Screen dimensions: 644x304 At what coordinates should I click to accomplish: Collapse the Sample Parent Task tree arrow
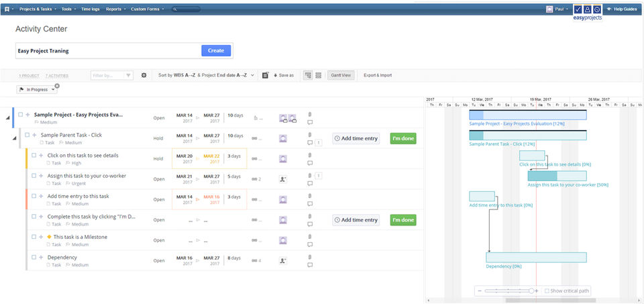pos(14,138)
